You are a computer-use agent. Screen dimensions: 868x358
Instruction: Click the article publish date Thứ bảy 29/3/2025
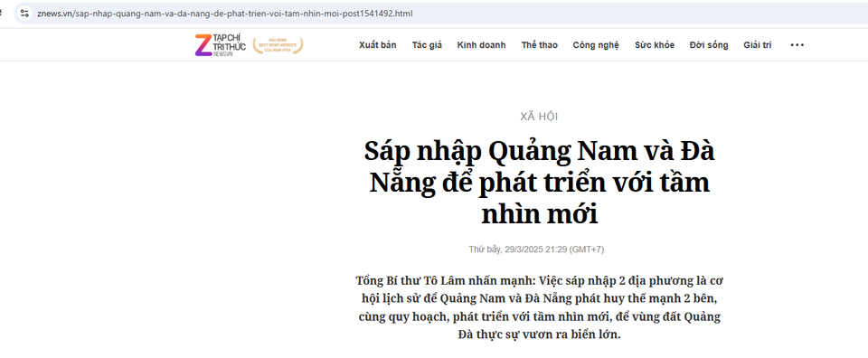point(536,250)
